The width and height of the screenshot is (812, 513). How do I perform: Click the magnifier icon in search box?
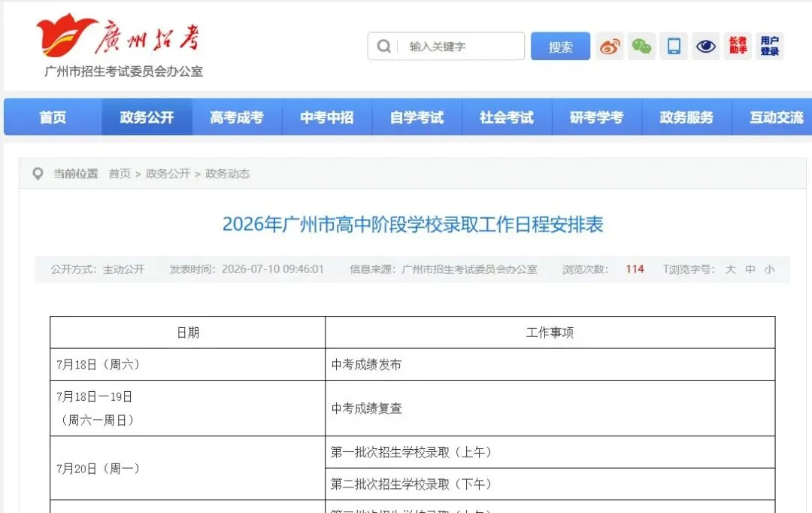click(x=383, y=46)
